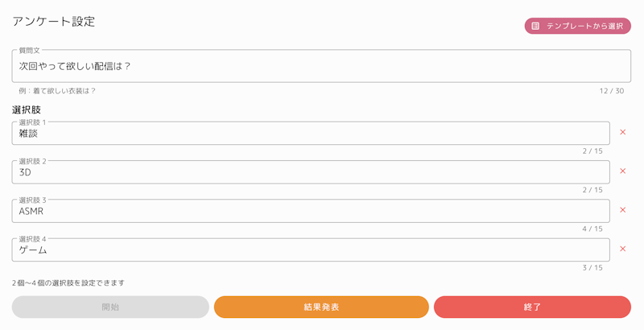Remove the ASMR choice via its X icon

(x=622, y=210)
